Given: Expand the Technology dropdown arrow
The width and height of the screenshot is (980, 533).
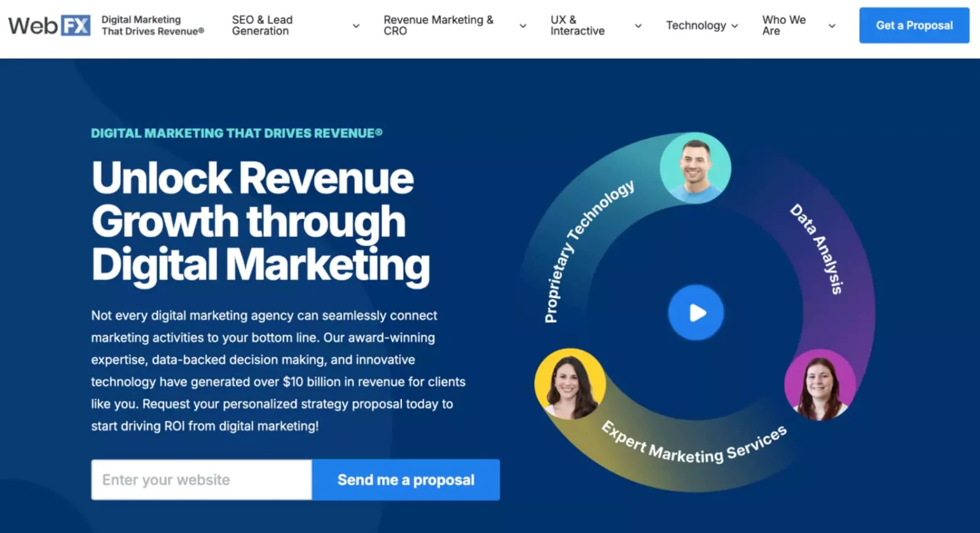Looking at the screenshot, I should (x=734, y=26).
